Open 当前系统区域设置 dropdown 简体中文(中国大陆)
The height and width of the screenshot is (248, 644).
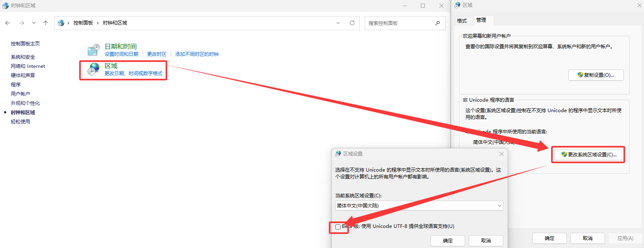(x=419, y=206)
